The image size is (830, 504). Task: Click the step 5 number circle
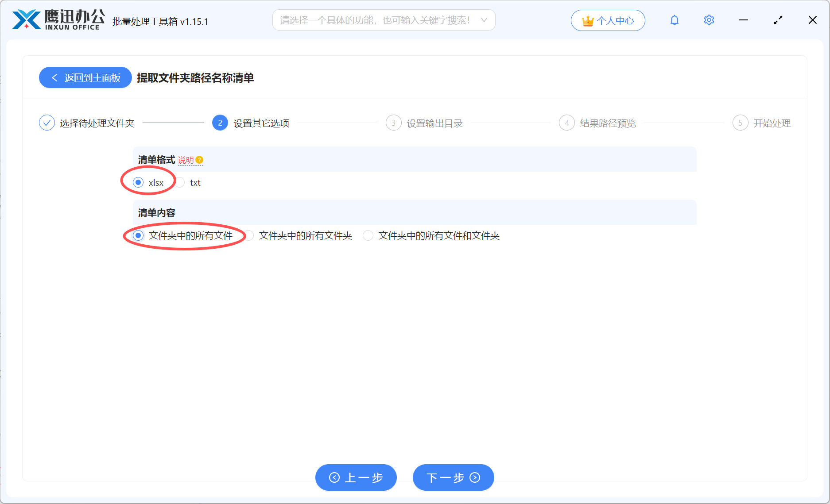click(x=740, y=123)
